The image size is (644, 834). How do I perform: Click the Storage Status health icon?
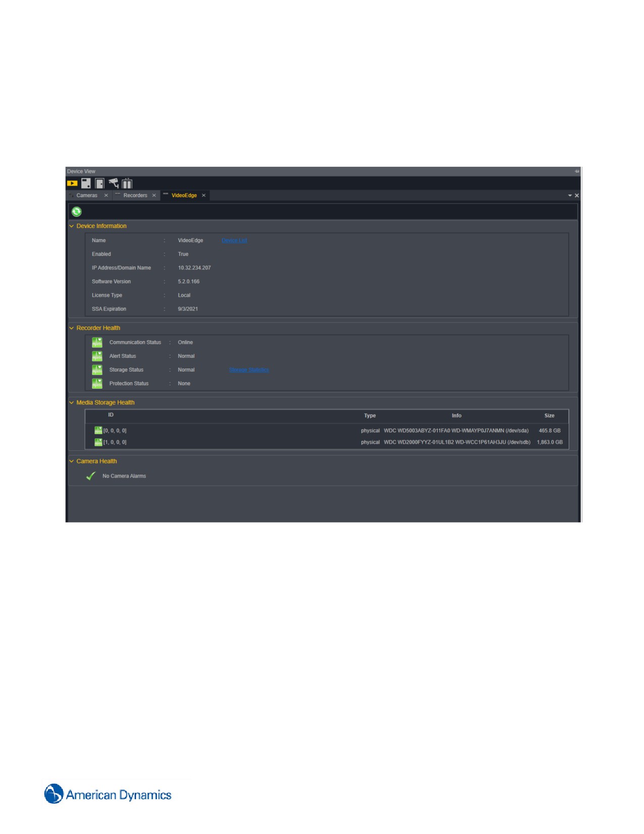pos(97,370)
